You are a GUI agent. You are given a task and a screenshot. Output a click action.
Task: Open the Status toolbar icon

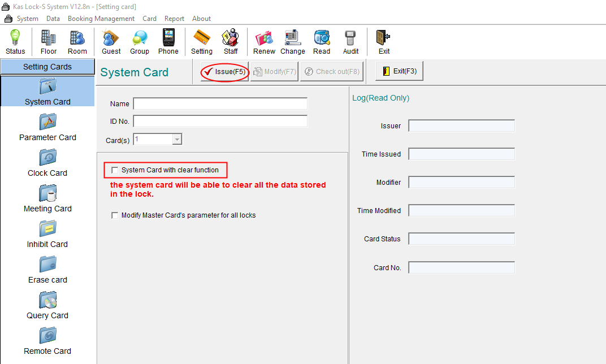(x=15, y=42)
